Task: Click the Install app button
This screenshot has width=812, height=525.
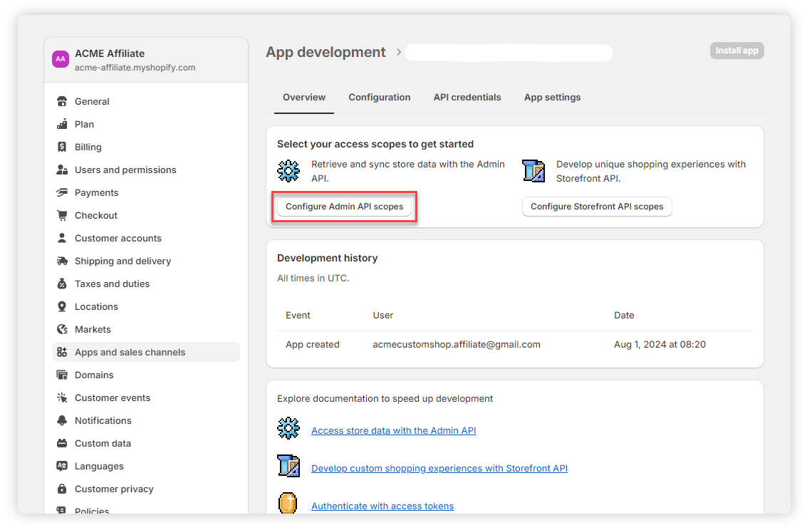Action: pos(736,51)
